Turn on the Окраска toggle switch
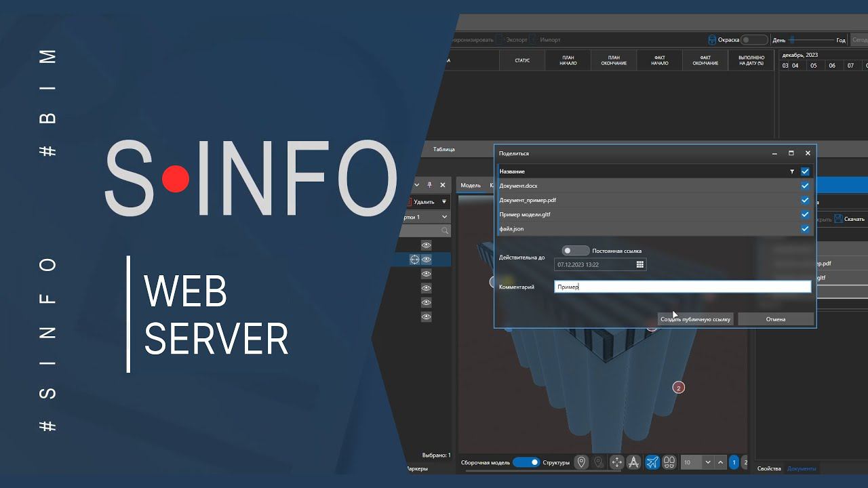The height and width of the screenshot is (488, 868). point(754,40)
